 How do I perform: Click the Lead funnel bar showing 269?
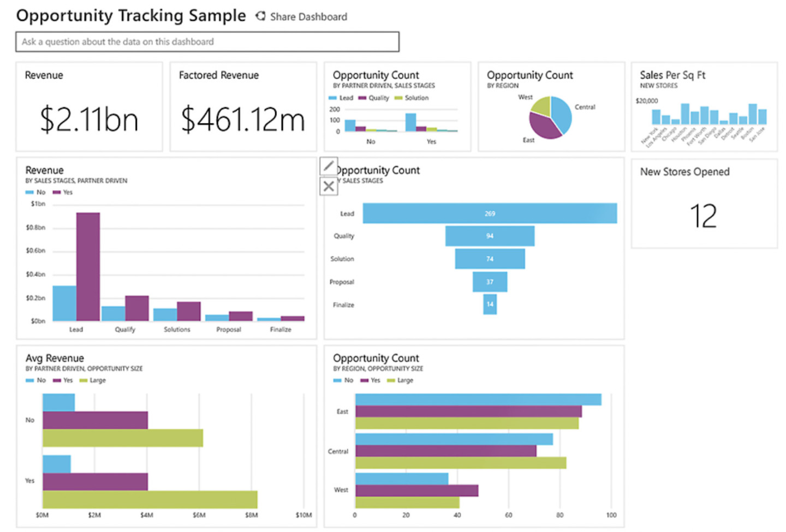[x=489, y=213]
